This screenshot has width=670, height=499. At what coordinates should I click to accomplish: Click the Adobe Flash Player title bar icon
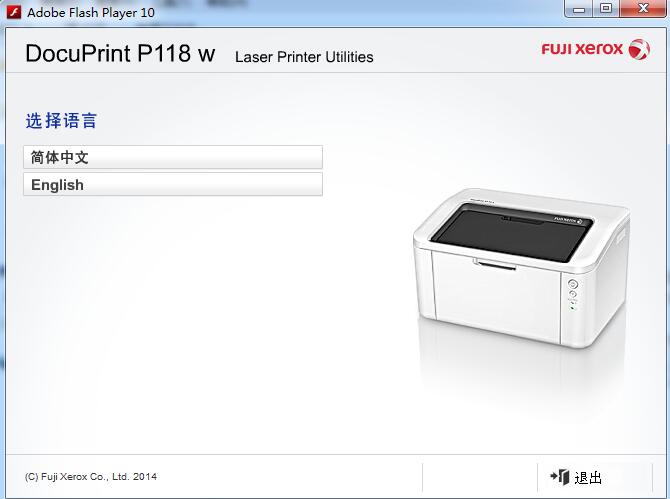[14, 12]
